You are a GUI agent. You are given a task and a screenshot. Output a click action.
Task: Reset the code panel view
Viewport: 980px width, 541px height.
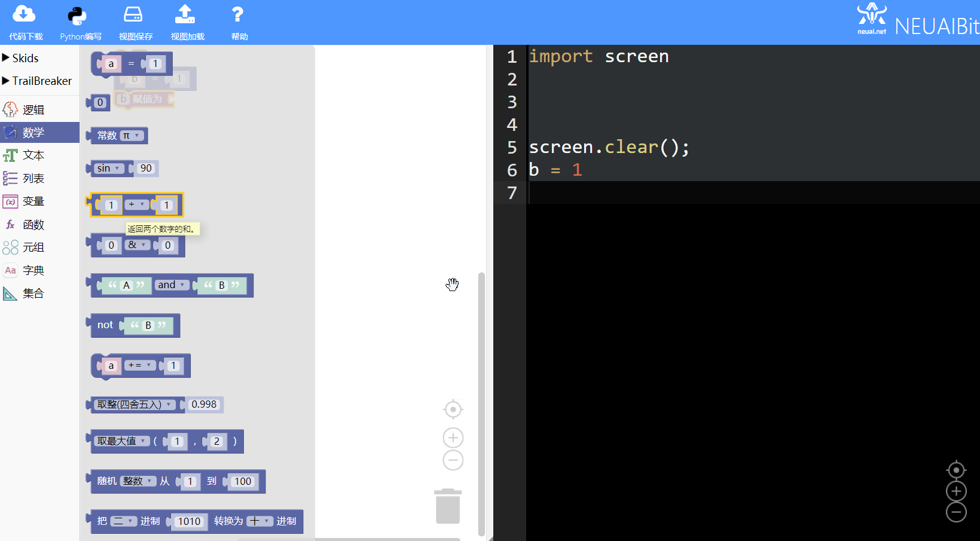pyautogui.click(x=956, y=470)
